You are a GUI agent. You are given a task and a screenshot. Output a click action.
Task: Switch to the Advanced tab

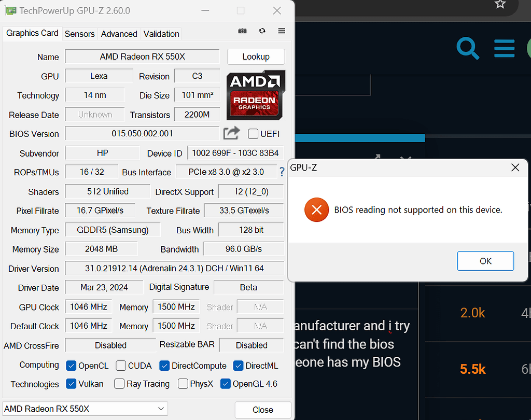pyautogui.click(x=119, y=34)
